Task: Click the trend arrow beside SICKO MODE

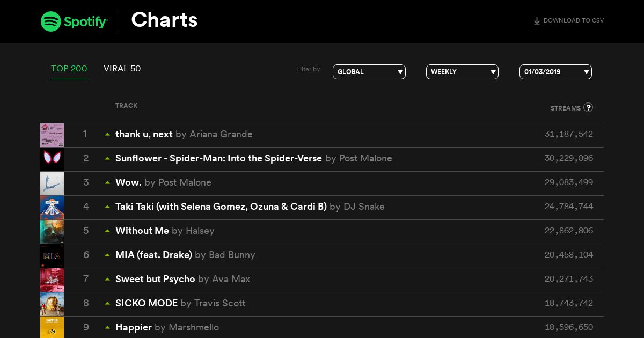Action: click(107, 303)
